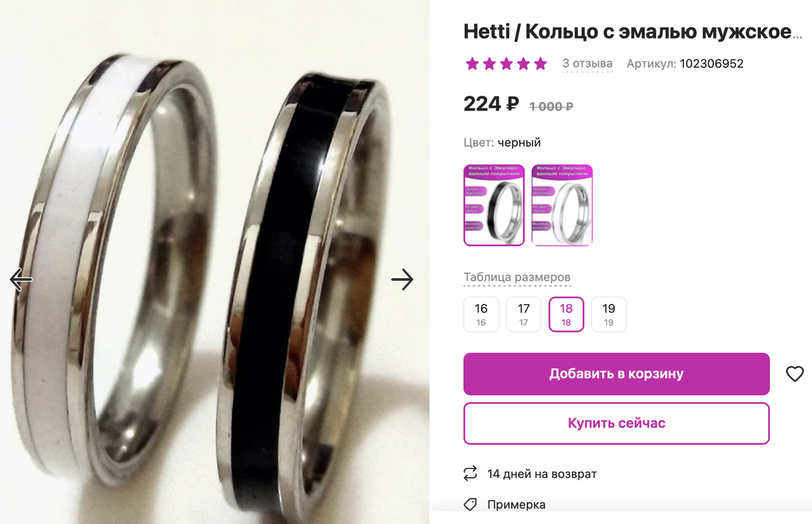The image size is (812, 524).
Task: Click the article number 102306952
Action: [711, 64]
